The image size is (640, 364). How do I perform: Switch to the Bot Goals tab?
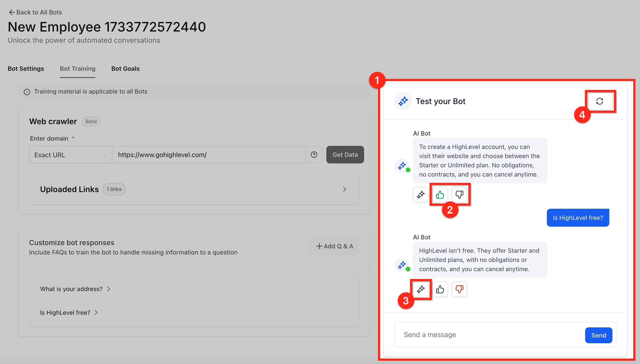click(125, 69)
